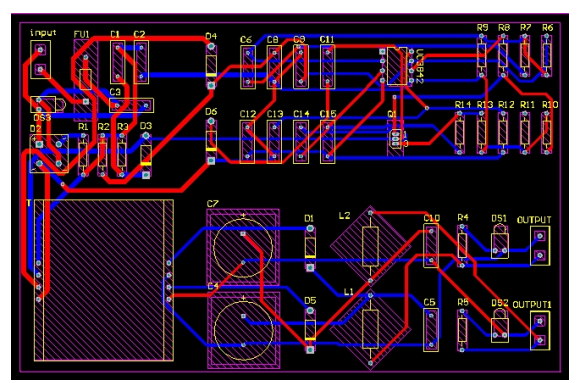Select the L1 inductor component
Image resolution: width=586 pixels, height=383 pixels.
(x=370, y=329)
